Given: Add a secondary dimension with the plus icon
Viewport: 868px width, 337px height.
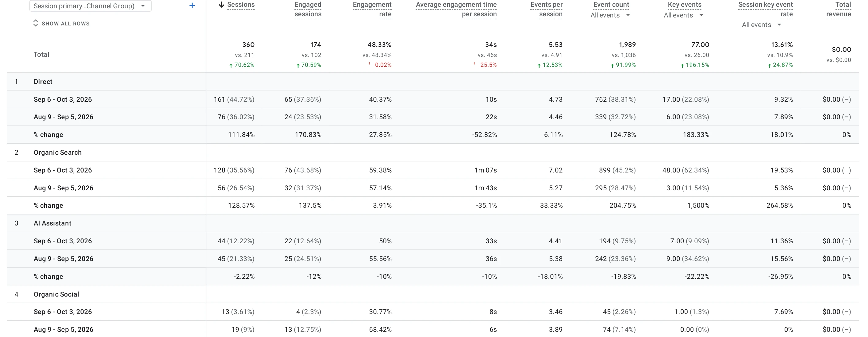Looking at the screenshot, I should tap(192, 6).
